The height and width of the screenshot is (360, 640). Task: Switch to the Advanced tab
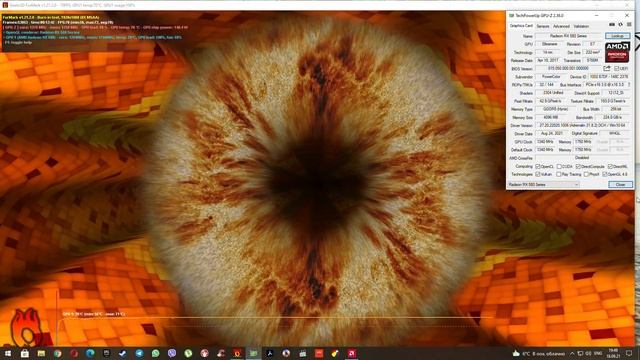pyautogui.click(x=561, y=26)
